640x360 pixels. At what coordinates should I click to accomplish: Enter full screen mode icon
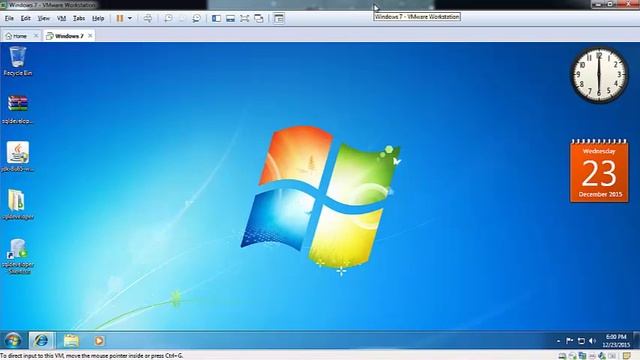[244, 18]
